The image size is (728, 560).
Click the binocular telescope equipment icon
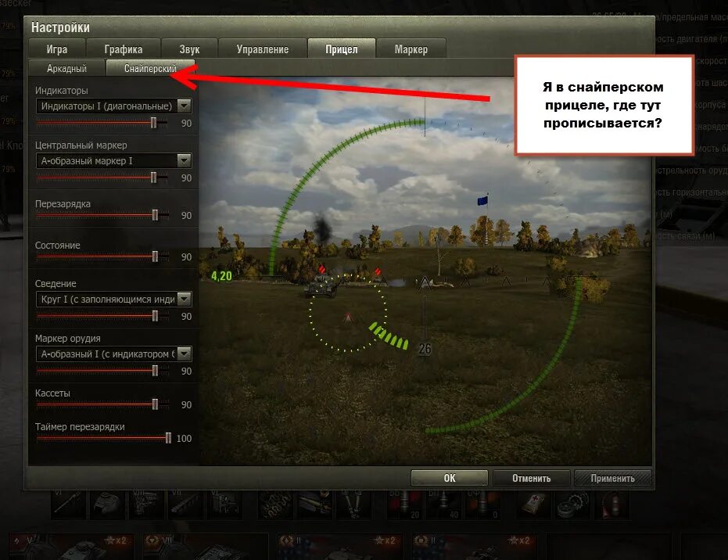pos(352,504)
